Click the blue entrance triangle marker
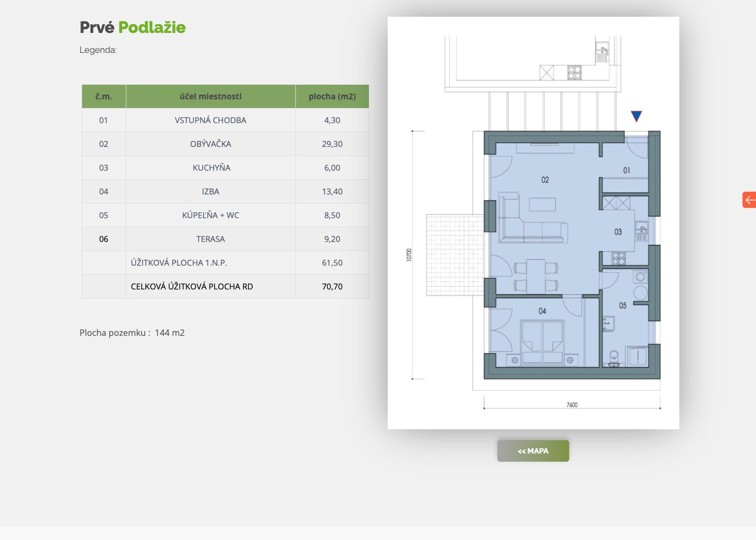 pos(636,116)
